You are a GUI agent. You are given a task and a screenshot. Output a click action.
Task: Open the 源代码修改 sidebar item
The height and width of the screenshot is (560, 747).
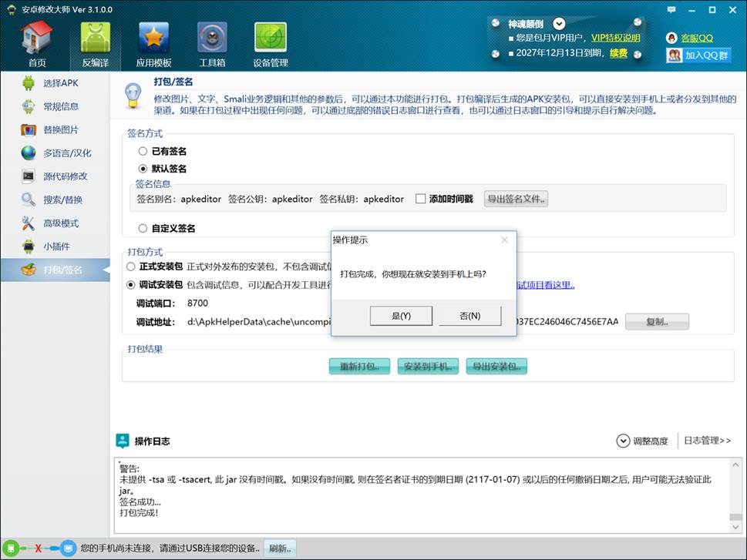pyautogui.click(x=56, y=176)
